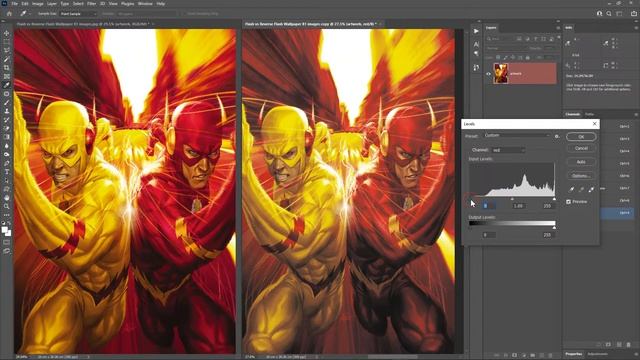640x360 pixels.
Task: Select the Eyedropper tool in left toolbar
Action: point(6,85)
